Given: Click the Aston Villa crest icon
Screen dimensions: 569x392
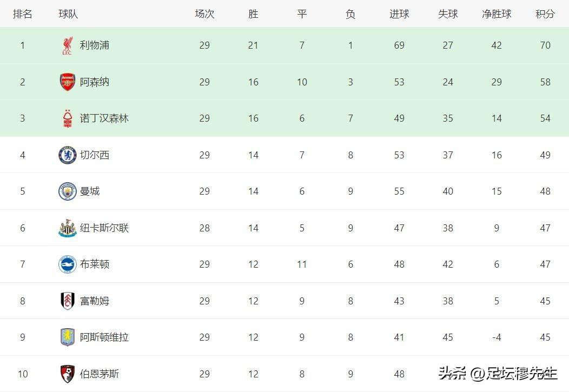Looking at the screenshot, I should click(67, 337).
